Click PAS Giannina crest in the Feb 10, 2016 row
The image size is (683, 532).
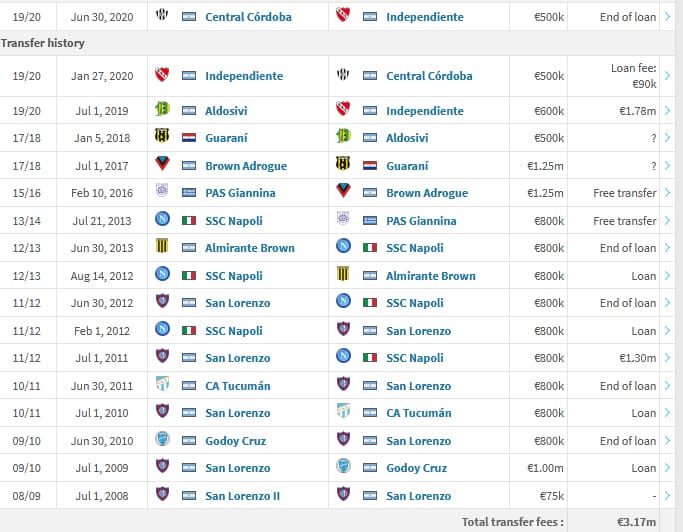[162, 192]
